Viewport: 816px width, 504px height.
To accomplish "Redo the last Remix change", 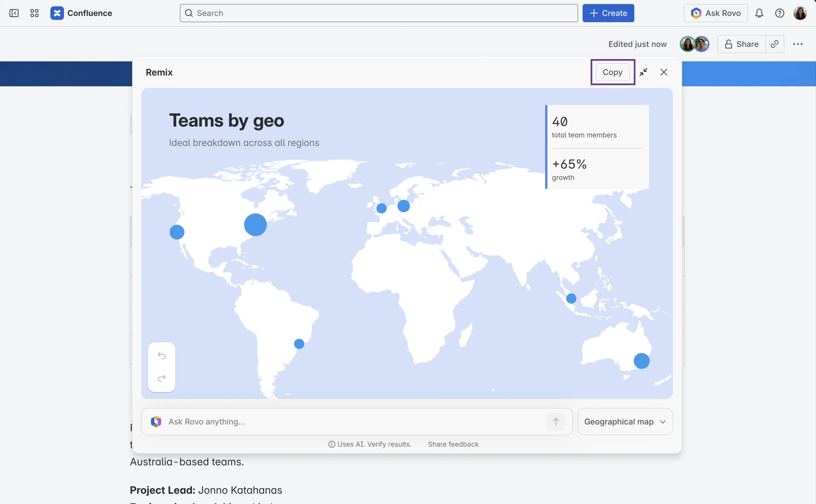I will [161, 379].
